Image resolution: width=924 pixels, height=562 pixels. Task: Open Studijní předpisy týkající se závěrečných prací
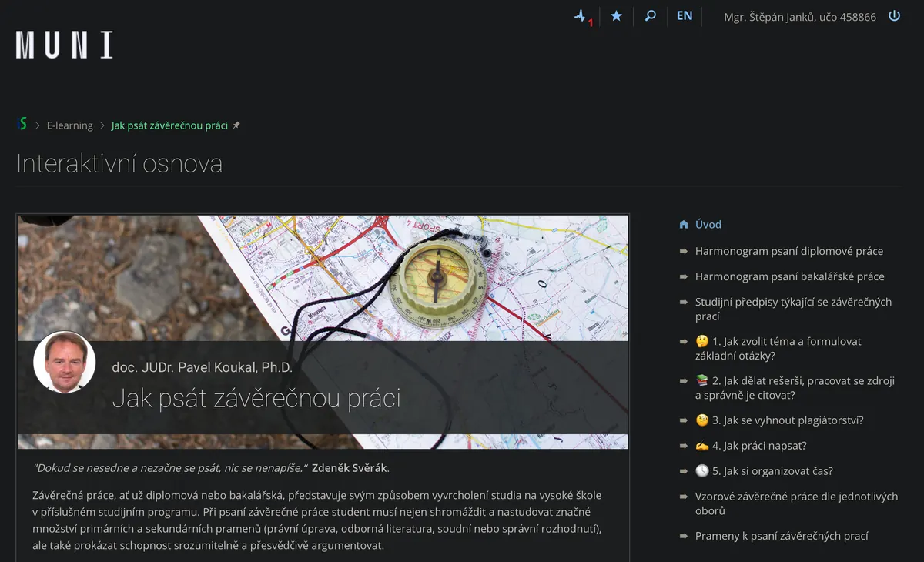(x=793, y=309)
